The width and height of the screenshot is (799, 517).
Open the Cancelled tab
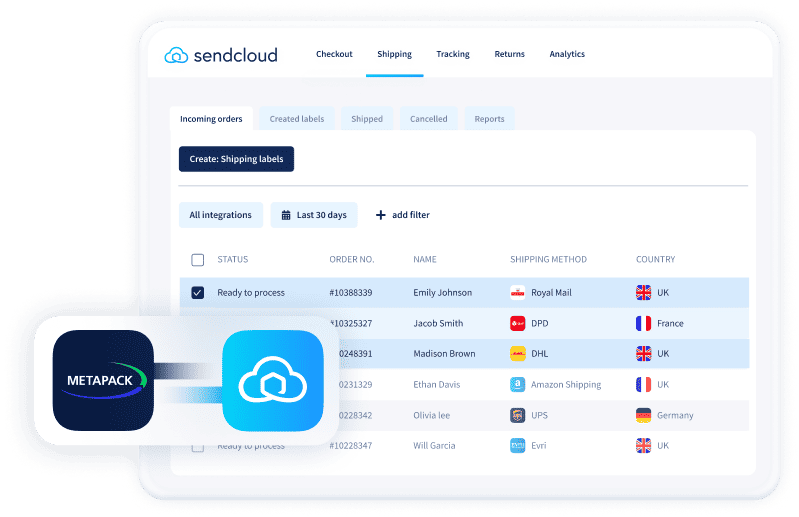tap(429, 119)
